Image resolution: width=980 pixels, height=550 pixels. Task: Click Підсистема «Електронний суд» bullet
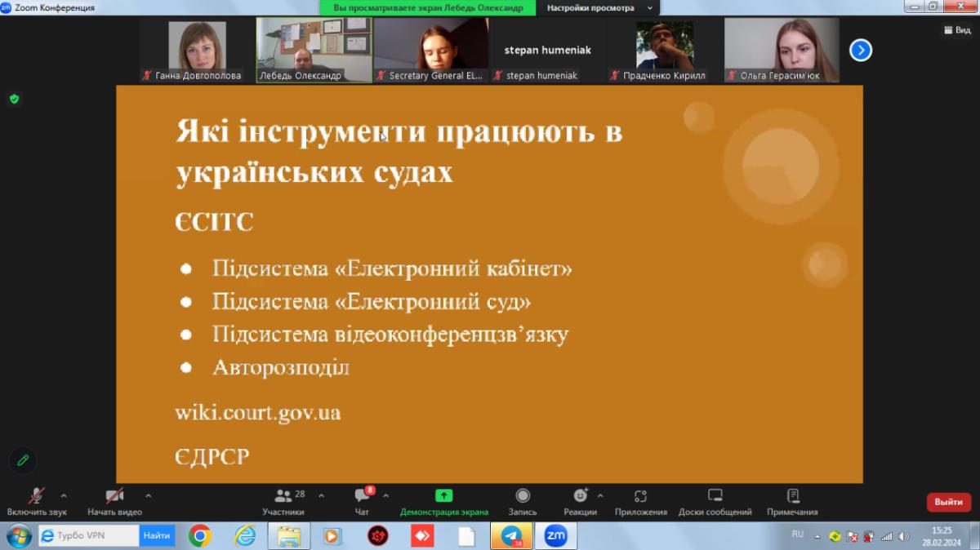pyautogui.click(x=372, y=301)
